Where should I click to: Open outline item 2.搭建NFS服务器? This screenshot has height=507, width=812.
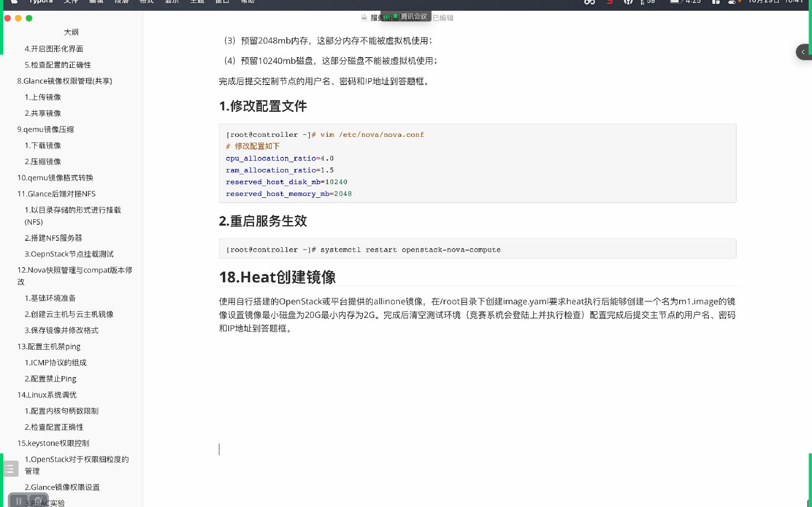tap(53, 238)
